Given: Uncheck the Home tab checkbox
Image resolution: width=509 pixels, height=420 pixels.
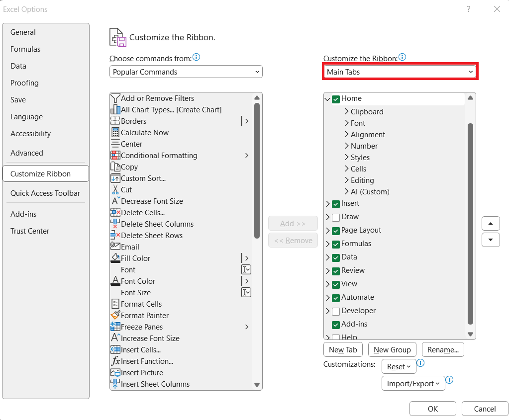Looking at the screenshot, I should point(336,99).
